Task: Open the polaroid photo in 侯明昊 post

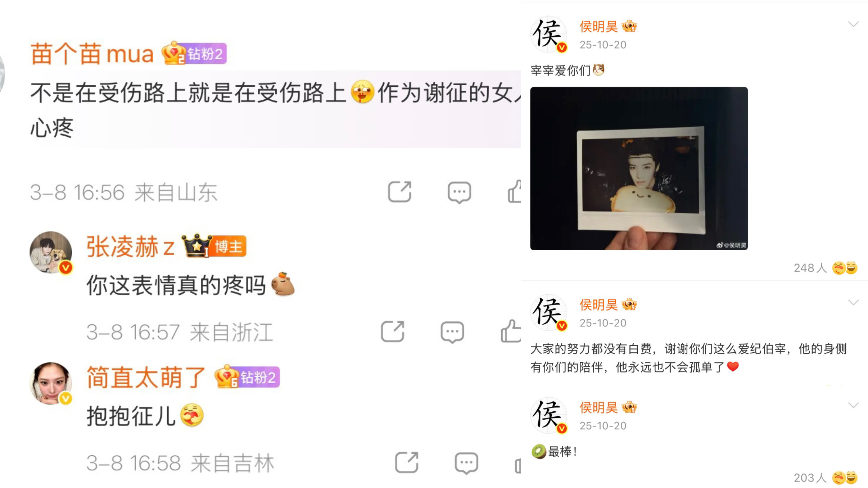Action: 639,168
